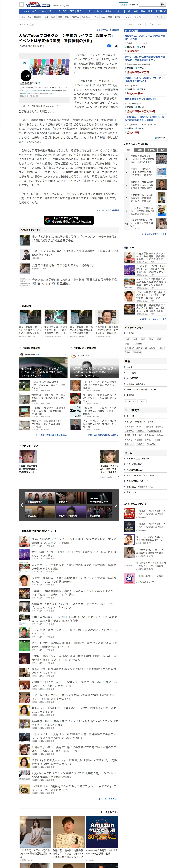Switch to the 動画 ranking tab
The image size is (186, 868).
pyautogui.click(x=162, y=150)
